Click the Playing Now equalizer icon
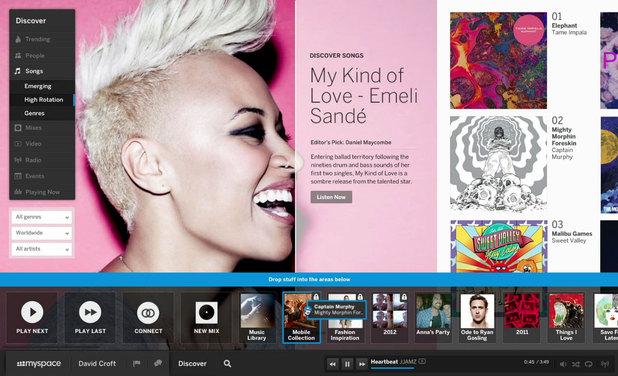 18,192
